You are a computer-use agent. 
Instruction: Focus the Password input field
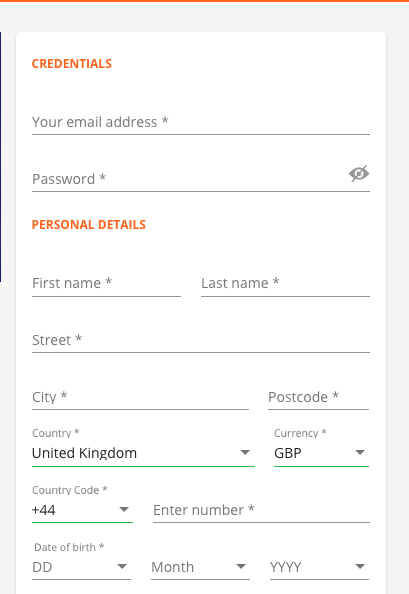tap(189, 179)
